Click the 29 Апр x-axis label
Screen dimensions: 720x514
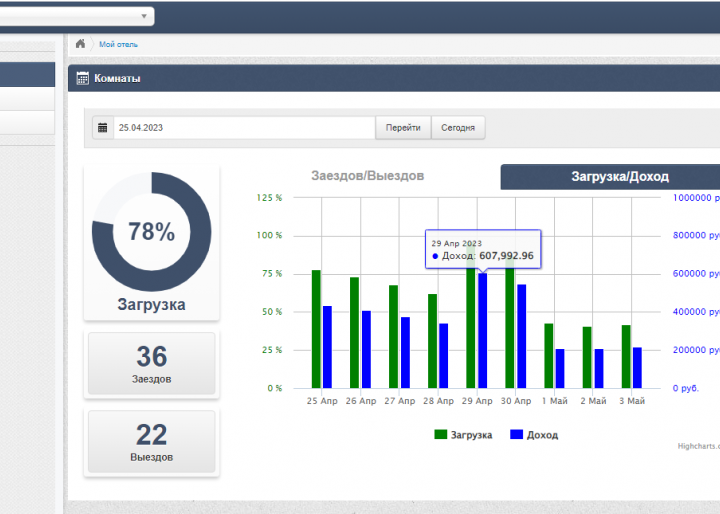[477, 401]
